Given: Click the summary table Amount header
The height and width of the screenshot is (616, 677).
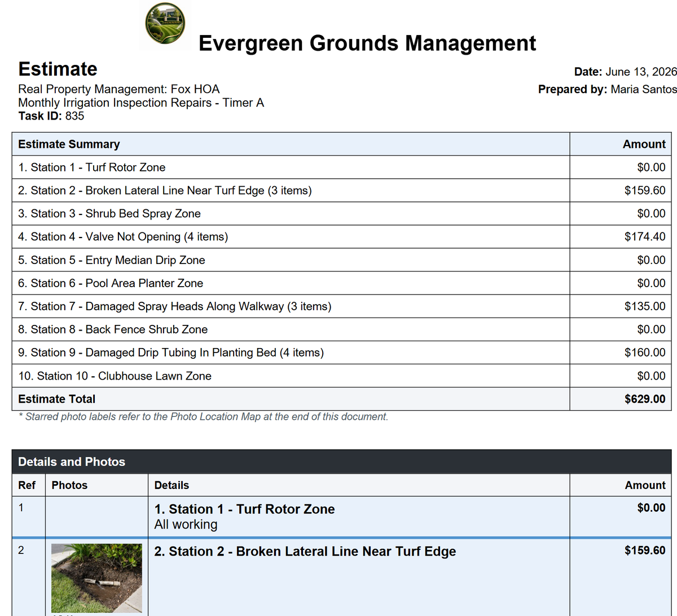Looking at the screenshot, I should (621, 144).
